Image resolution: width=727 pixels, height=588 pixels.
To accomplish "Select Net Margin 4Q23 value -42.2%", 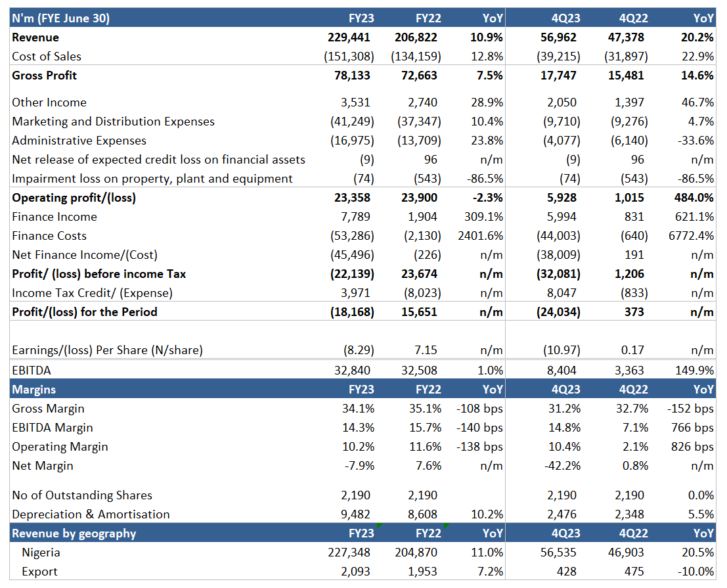I will click(x=564, y=466).
